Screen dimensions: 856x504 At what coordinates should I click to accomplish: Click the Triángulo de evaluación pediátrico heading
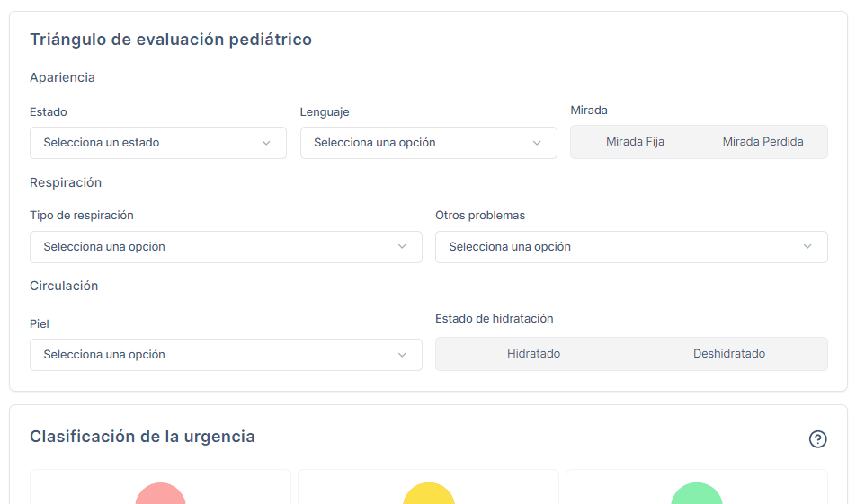pyautogui.click(x=171, y=40)
